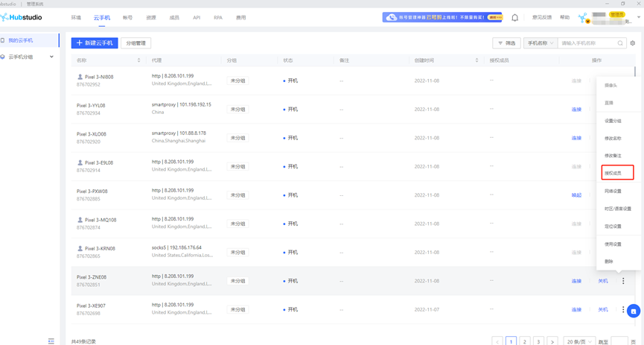Click the notification bell icon
Image resolution: width=644 pixels, height=345 pixels.
tap(514, 17)
